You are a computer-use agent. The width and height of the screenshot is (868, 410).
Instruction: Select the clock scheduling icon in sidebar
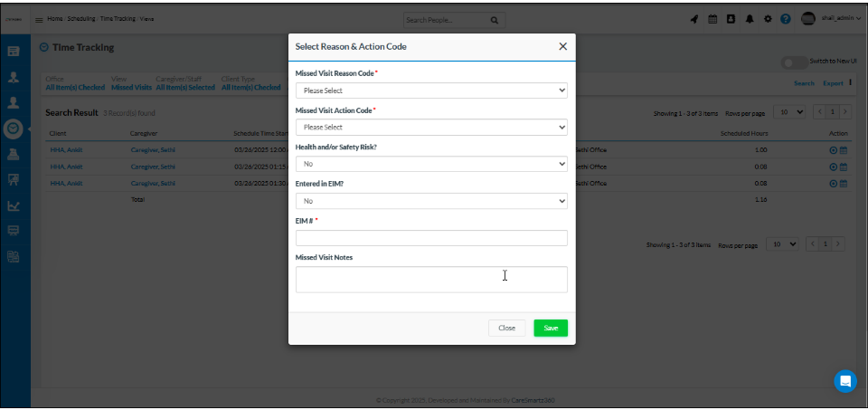[x=14, y=129]
